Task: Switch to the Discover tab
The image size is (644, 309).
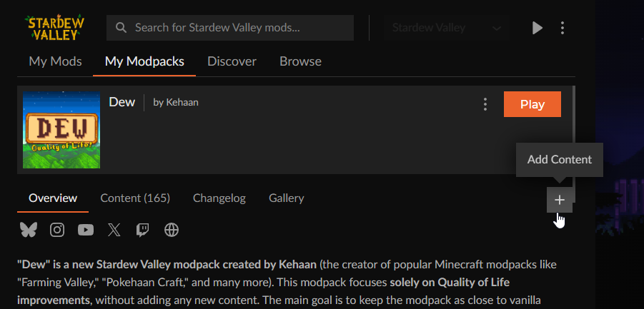Action: pyautogui.click(x=232, y=61)
